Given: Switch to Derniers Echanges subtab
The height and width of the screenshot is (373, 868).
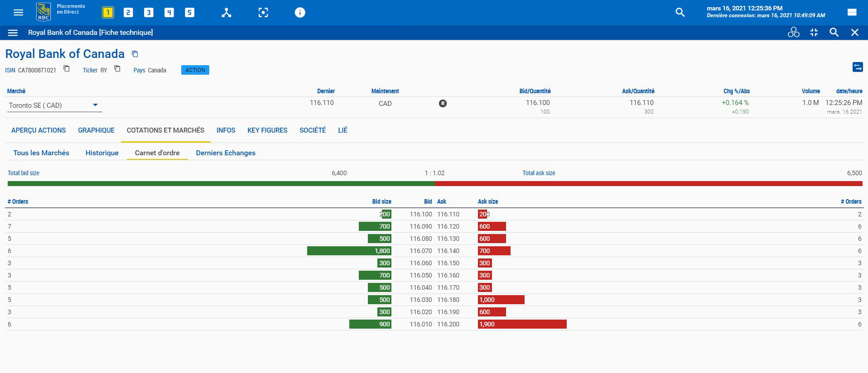Looking at the screenshot, I should coord(226,153).
